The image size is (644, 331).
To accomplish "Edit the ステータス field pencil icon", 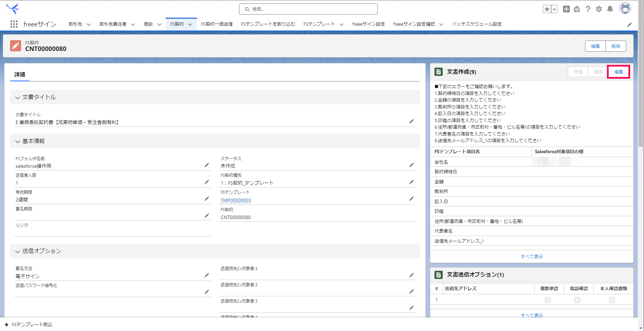I will click(412, 165).
